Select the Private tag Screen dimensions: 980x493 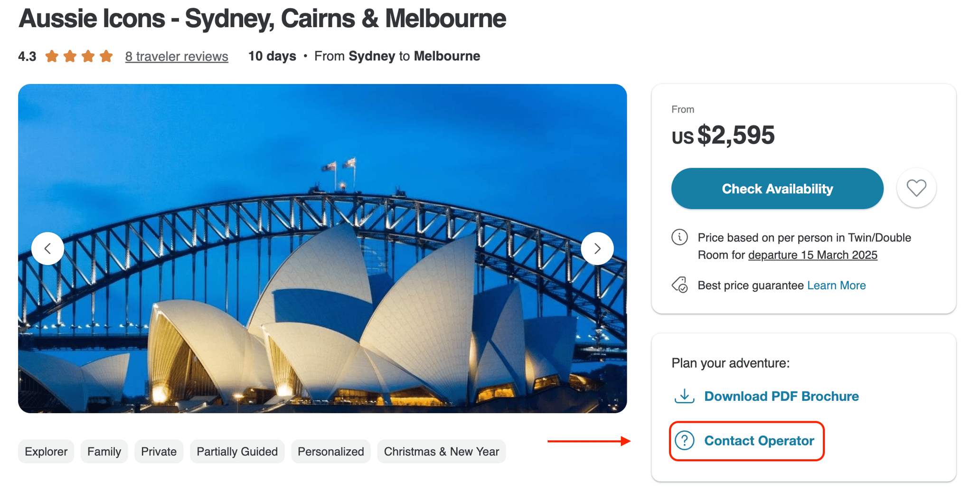click(x=159, y=451)
